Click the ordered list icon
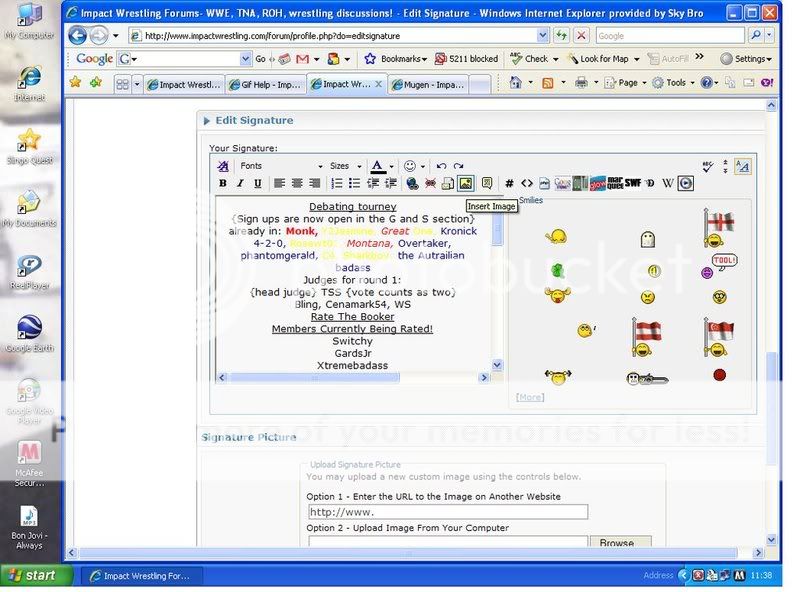The image size is (800, 592). [x=337, y=184]
